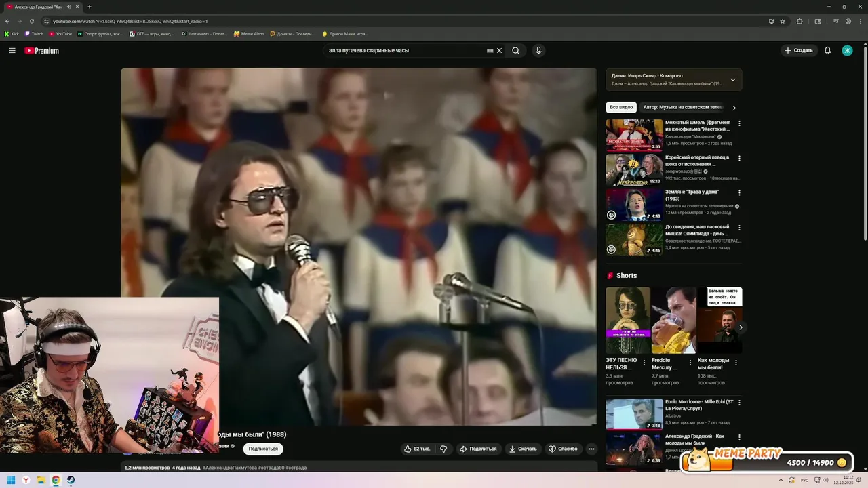Click the Подписаться subscribe button
This screenshot has height=488, width=868.
pos(263,449)
